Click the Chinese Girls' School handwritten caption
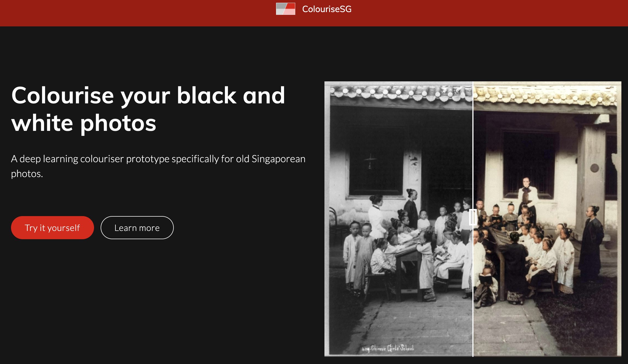 pos(388,348)
